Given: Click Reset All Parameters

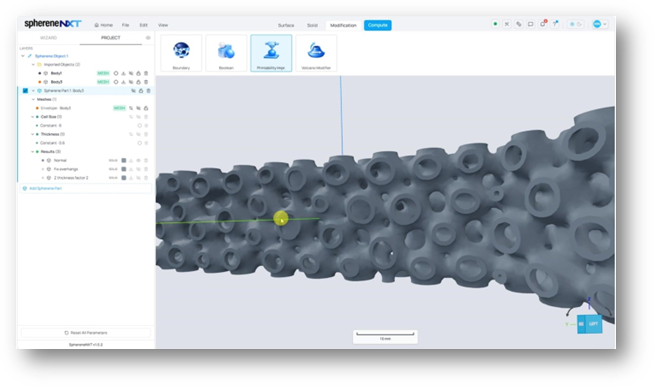Looking at the screenshot, I should point(86,333).
